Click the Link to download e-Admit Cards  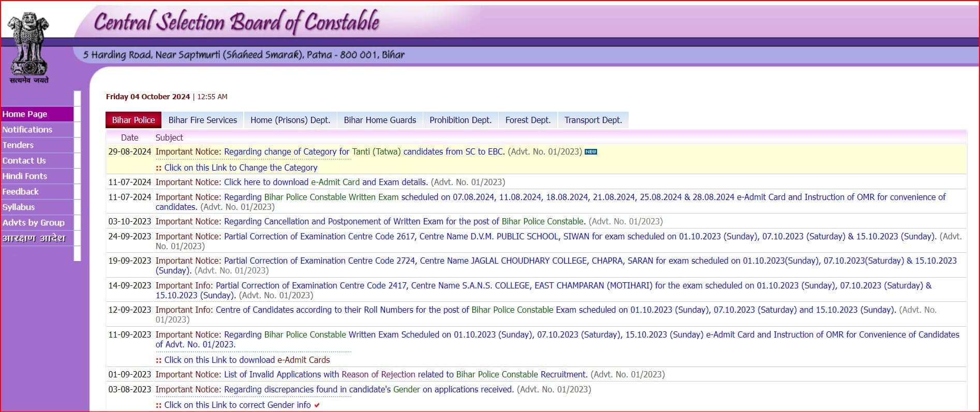tap(247, 360)
